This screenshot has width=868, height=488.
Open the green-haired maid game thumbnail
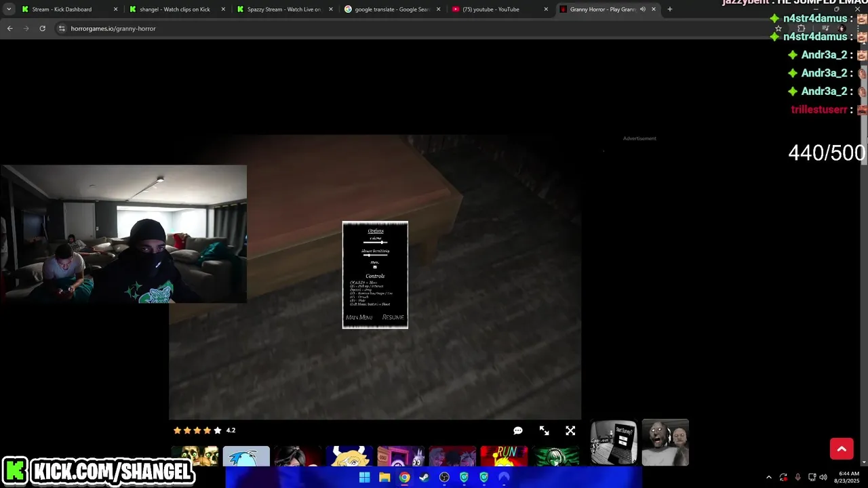[555, 456]
